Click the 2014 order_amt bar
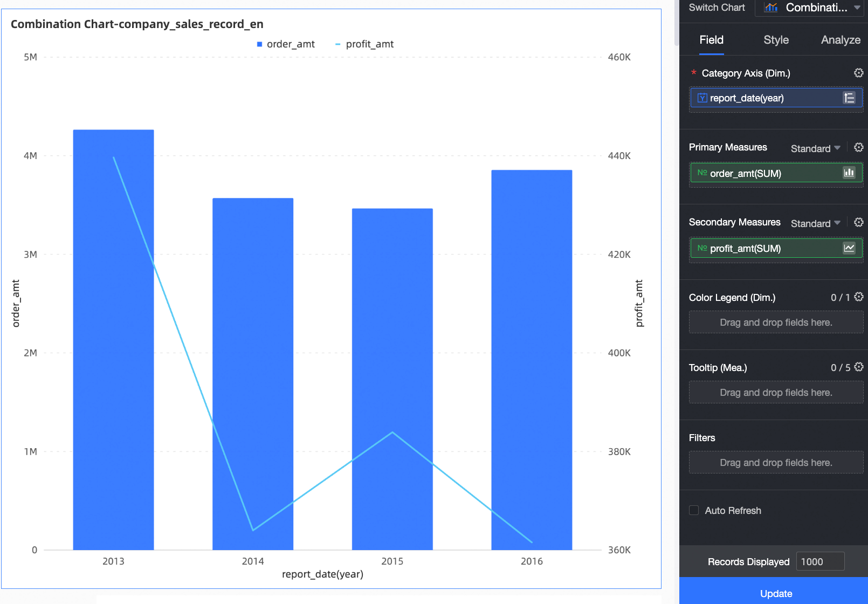 (253, 374)
